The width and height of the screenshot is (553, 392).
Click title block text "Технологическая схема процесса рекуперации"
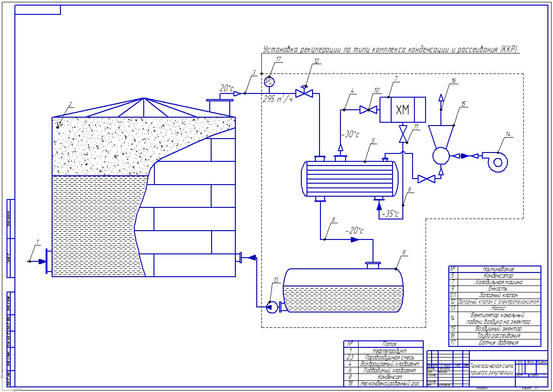coord(492,369)
